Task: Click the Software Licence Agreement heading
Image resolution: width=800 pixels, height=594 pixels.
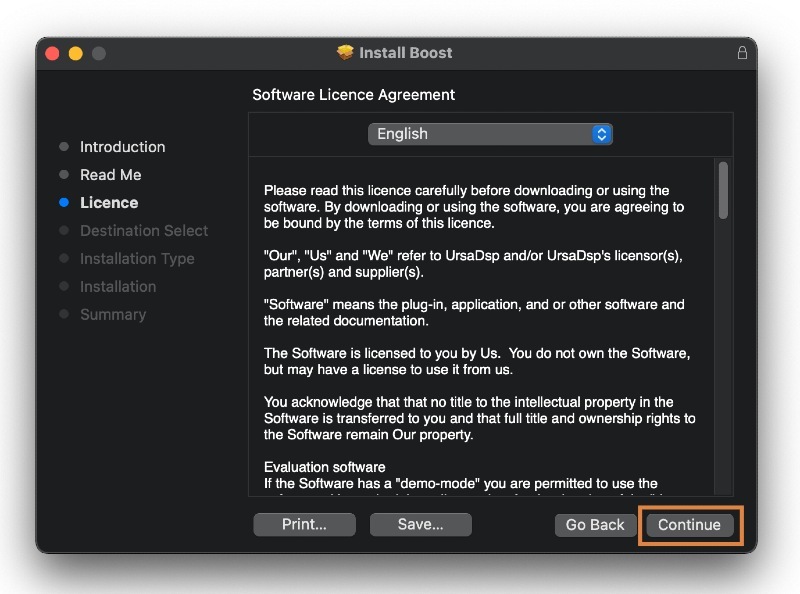Action: pyautogui.click(x=354, y=95)
